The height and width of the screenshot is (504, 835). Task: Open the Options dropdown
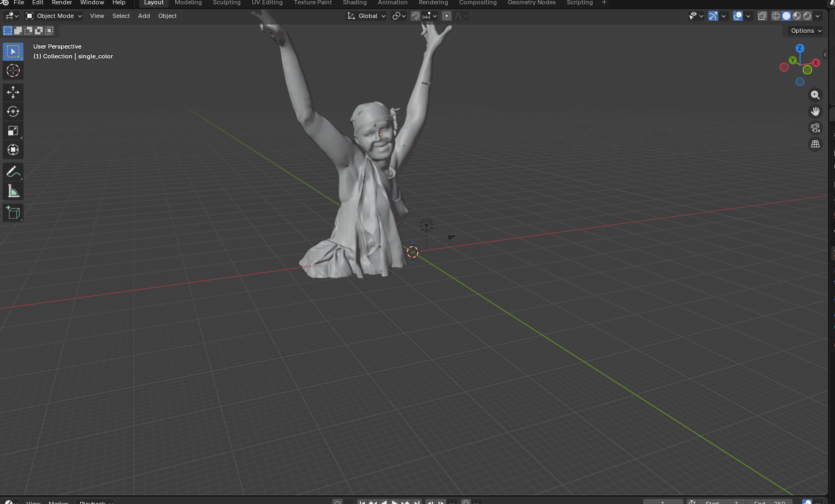click(806, 31)
